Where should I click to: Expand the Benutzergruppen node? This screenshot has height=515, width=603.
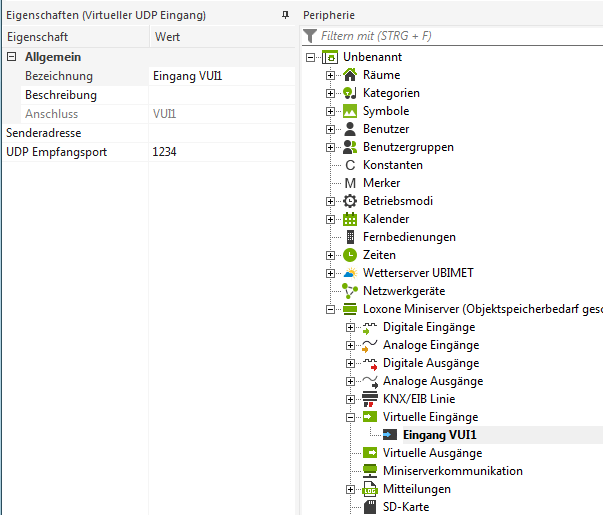[330, 148]
